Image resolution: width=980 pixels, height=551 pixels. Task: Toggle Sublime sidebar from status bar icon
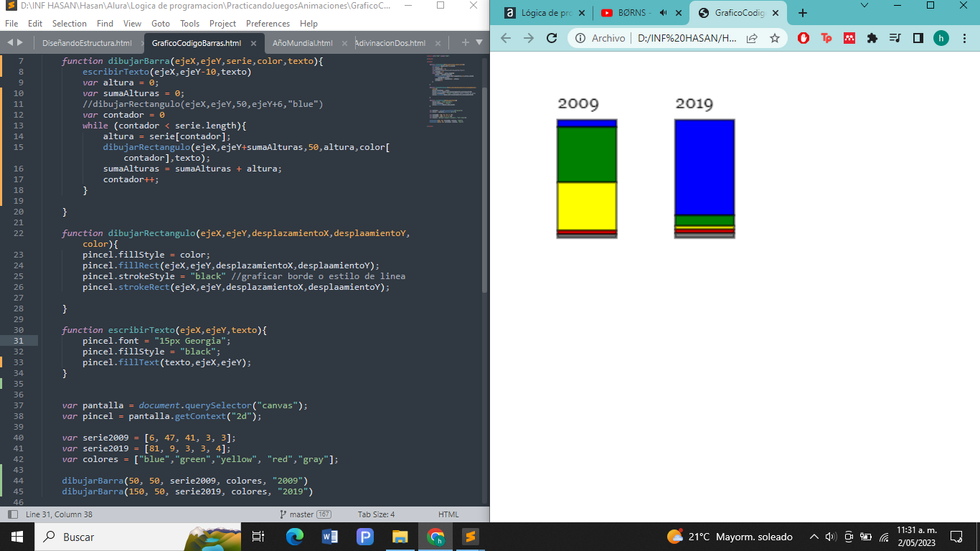point(12,514)
